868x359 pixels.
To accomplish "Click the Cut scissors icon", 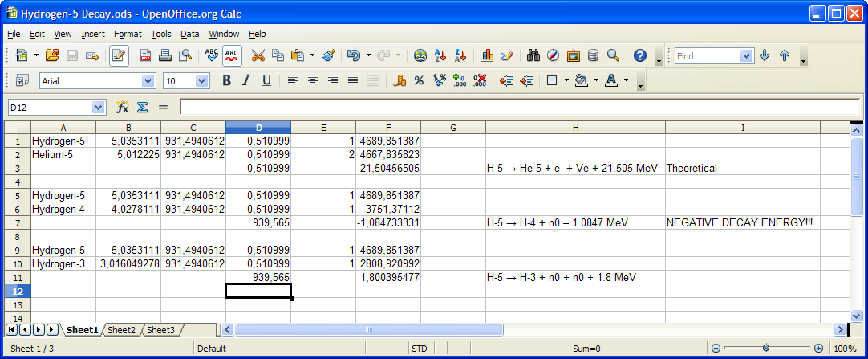I will (258, 55).
